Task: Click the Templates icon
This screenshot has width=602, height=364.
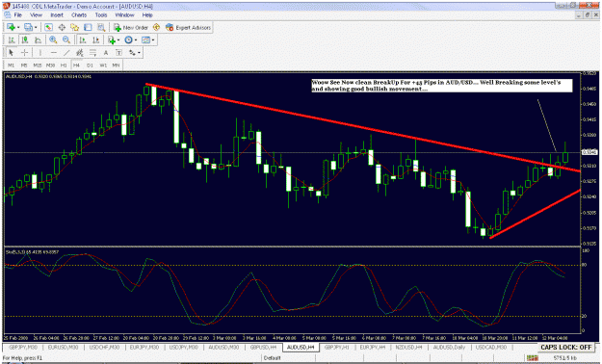Action: [145, 39]
